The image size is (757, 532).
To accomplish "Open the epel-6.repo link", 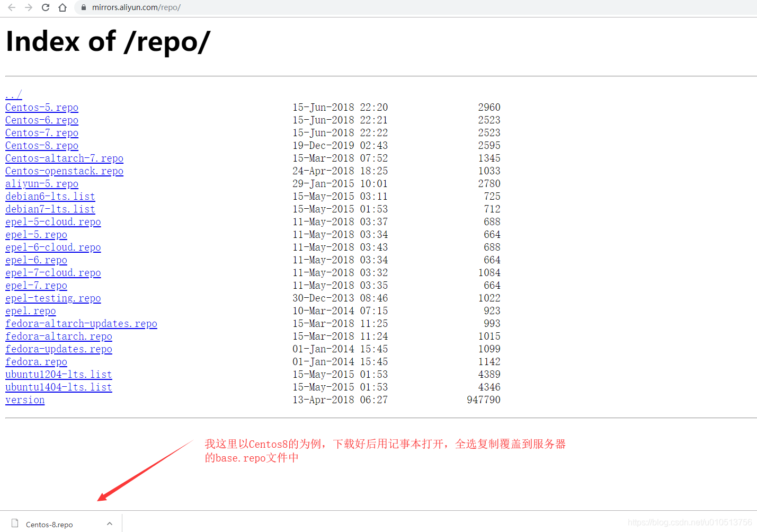I will (x=36, y=260).
